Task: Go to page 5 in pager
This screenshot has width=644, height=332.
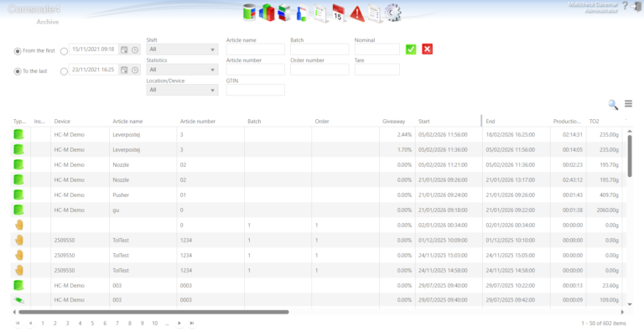Action: coord(92,324)
